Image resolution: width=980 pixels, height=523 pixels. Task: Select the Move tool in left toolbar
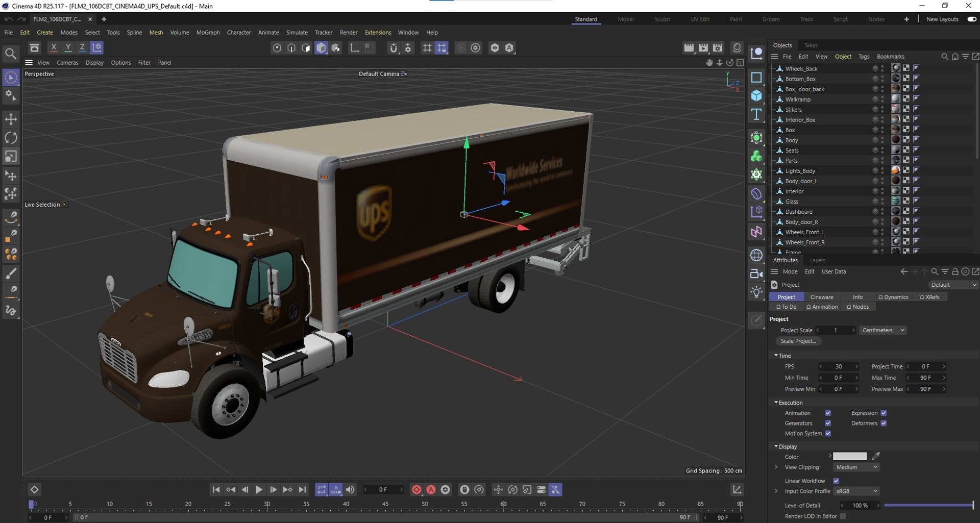pos(11,119)
